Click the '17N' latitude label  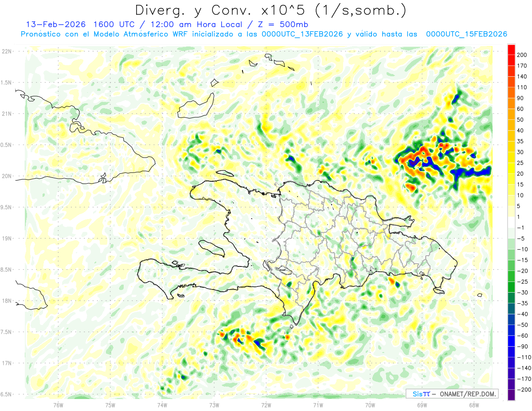[7, 363]
